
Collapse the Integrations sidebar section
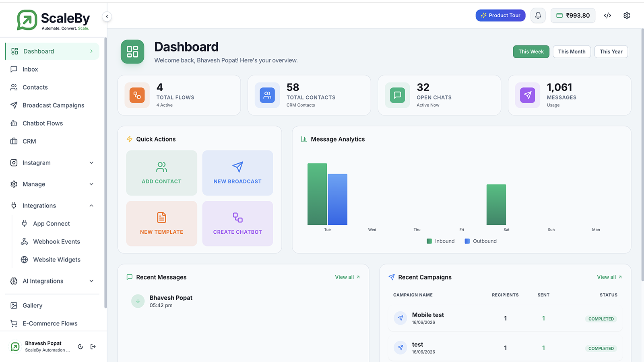[52, 206]
